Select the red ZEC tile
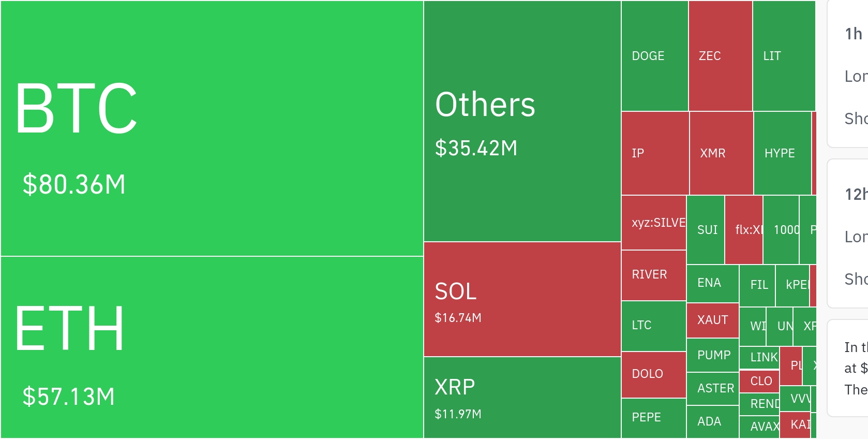The height and width of the screenshot is (439, 868). (720, 56)
